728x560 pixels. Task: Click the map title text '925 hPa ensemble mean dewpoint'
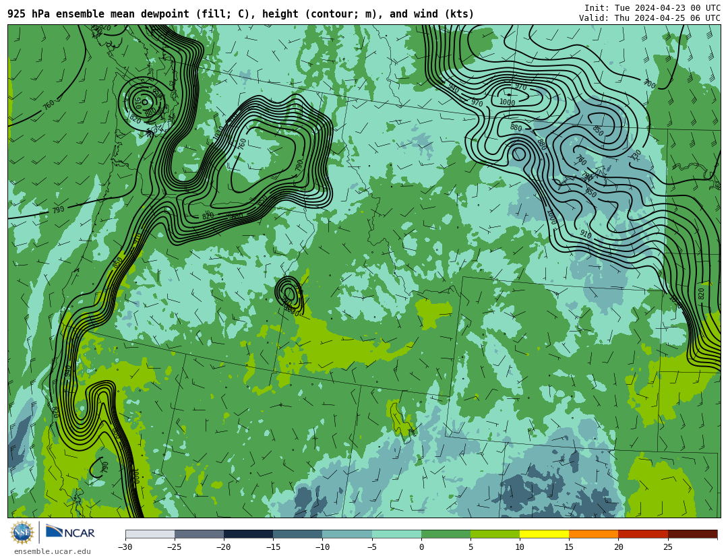pos(98,14)
